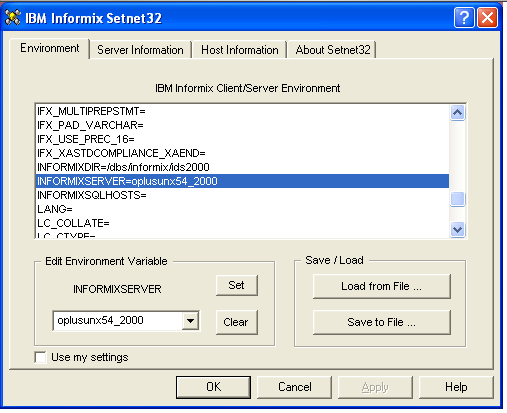Click into the oplusunx54_2000 value field
This screenshot has height=413, width=507.
(x=117, y=321)
